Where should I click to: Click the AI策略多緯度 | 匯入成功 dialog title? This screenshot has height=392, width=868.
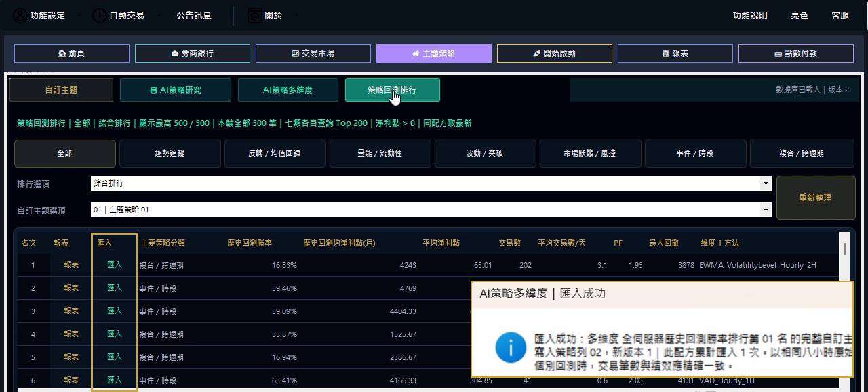click(542, 294)
